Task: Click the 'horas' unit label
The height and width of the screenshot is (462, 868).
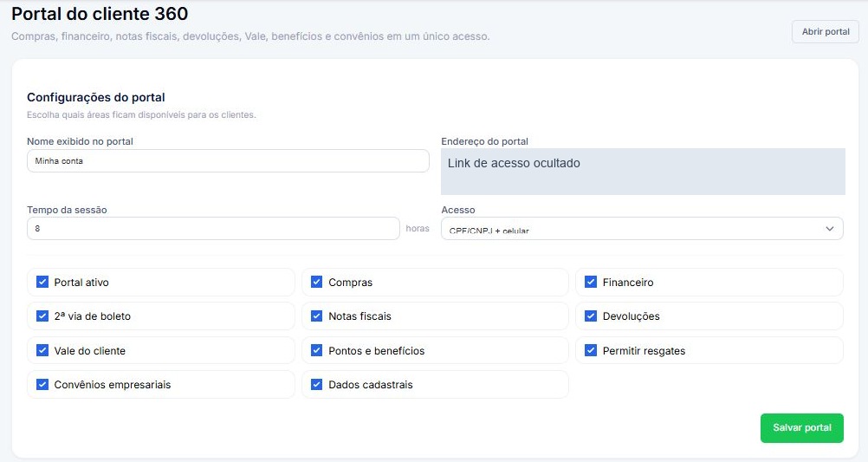Action: coord(418,228)
